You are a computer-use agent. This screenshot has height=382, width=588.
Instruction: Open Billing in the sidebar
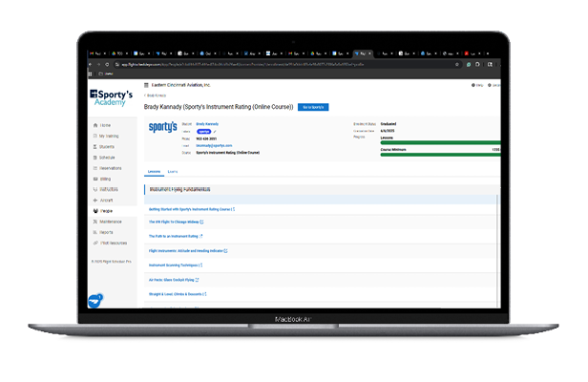click(105, 179)
